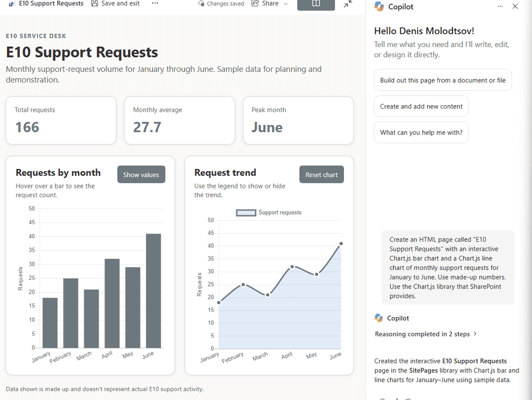
Task: Click the user prompt message bubble
Action: pyautogui.click(x=448, y=268)
